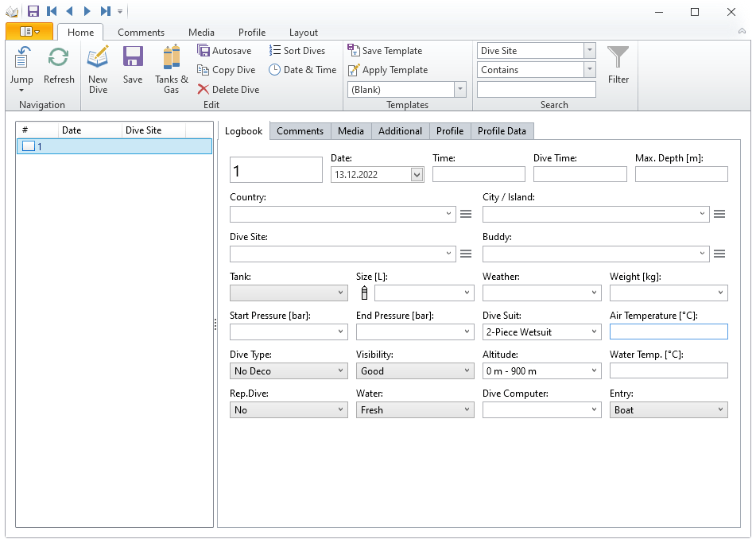Image resolution: width=756 pixels, height=543 pixels.
Task: Click the search text input field
Action: (x=536, y=90)
